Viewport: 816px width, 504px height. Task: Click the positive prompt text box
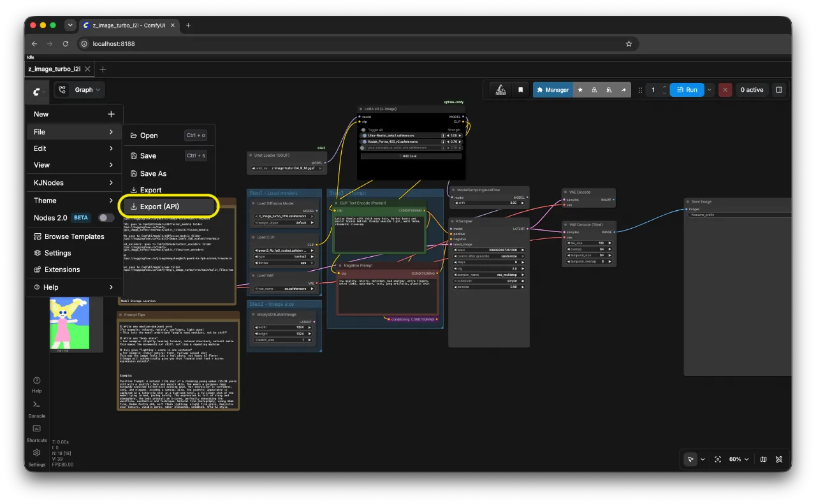point(379,233)
